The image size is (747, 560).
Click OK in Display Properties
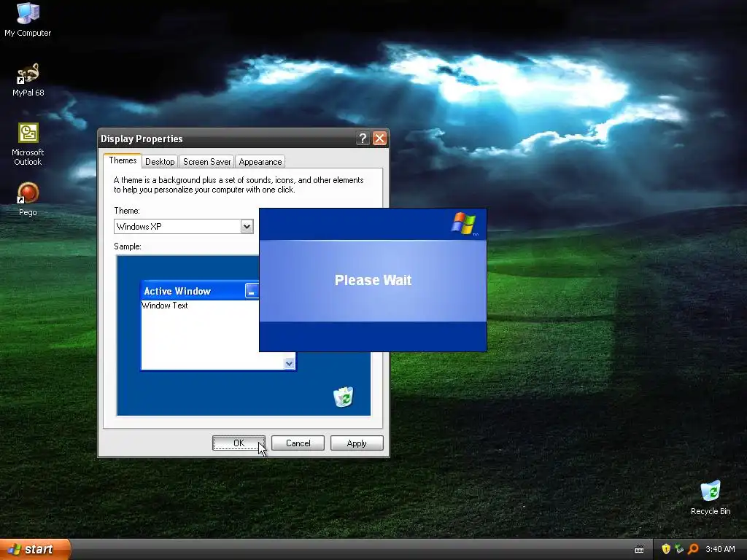coord(239,443)
